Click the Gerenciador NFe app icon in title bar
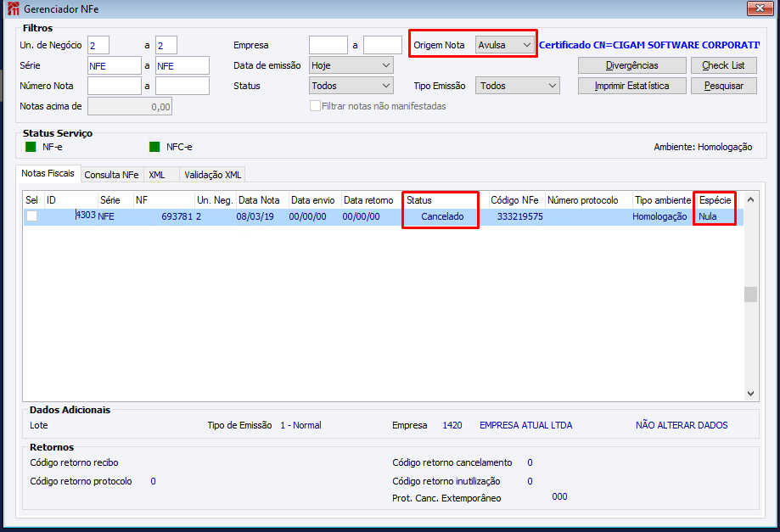 [14, 8]
